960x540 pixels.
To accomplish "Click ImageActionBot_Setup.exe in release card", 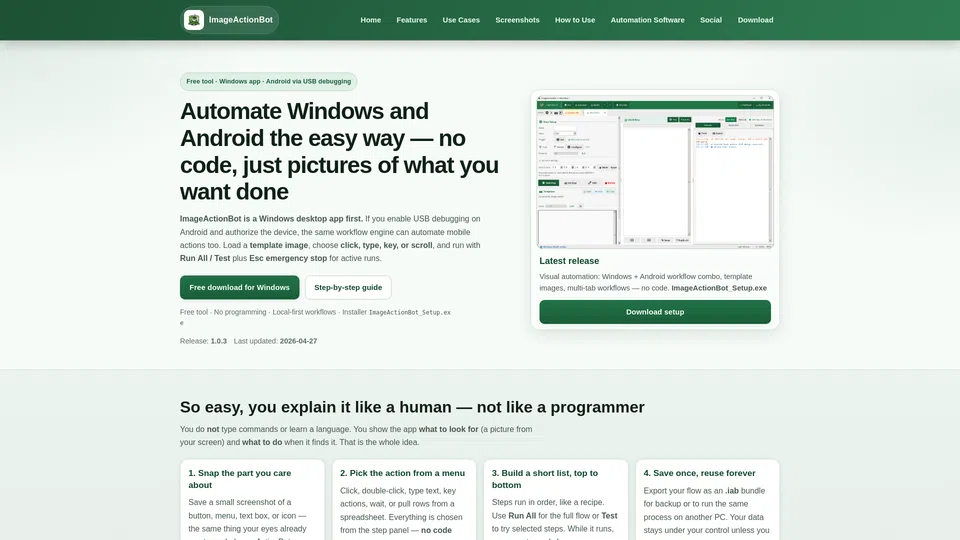I will click(719, 288).
